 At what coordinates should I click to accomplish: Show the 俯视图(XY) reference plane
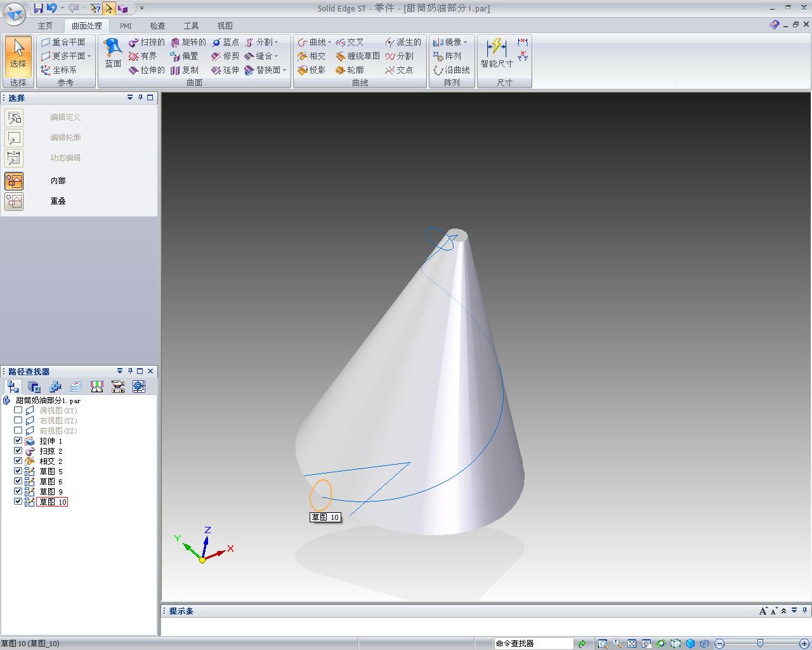tap(18, 410)
